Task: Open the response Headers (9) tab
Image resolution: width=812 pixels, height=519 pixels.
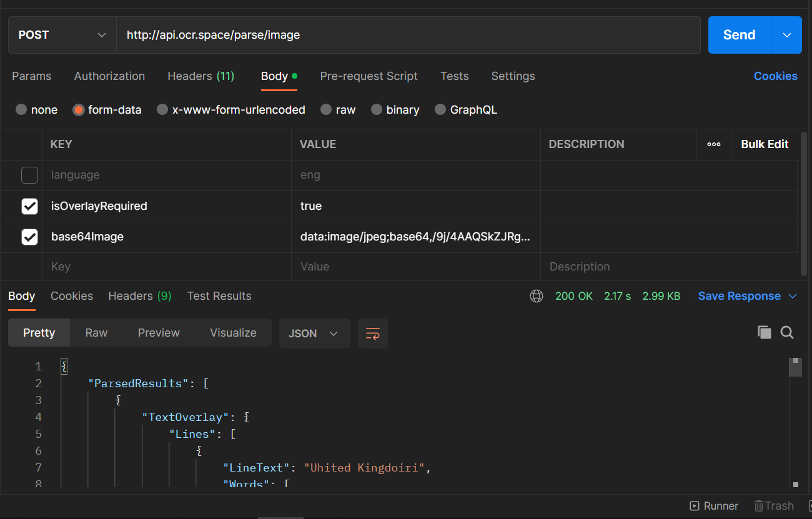Action: coord(140,296)
